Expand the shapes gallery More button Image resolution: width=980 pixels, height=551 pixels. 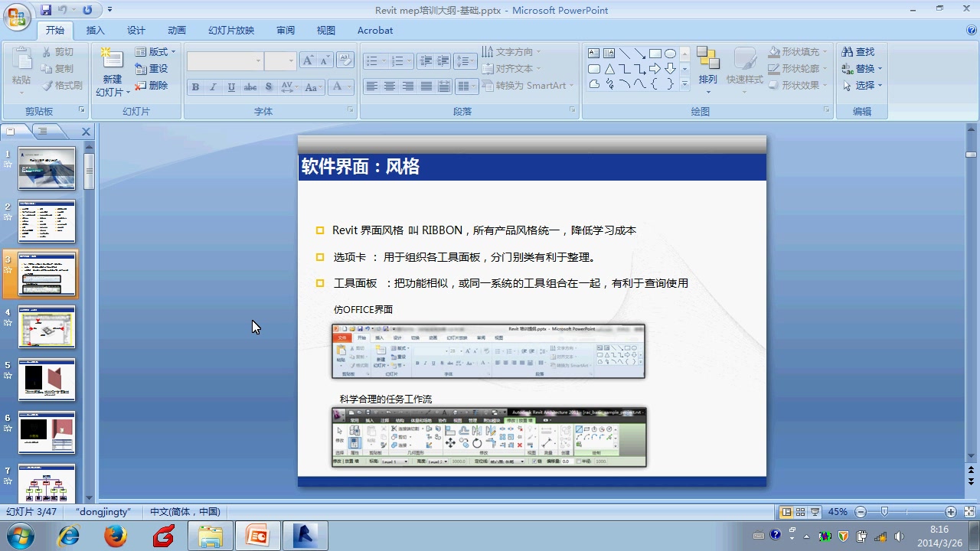tap(684, 84)
